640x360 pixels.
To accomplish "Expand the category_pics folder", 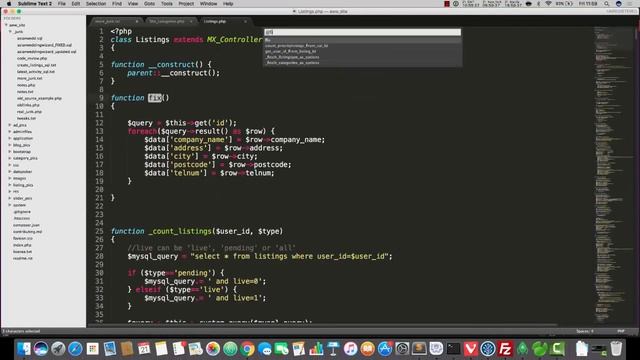I will tap(10, 158).
